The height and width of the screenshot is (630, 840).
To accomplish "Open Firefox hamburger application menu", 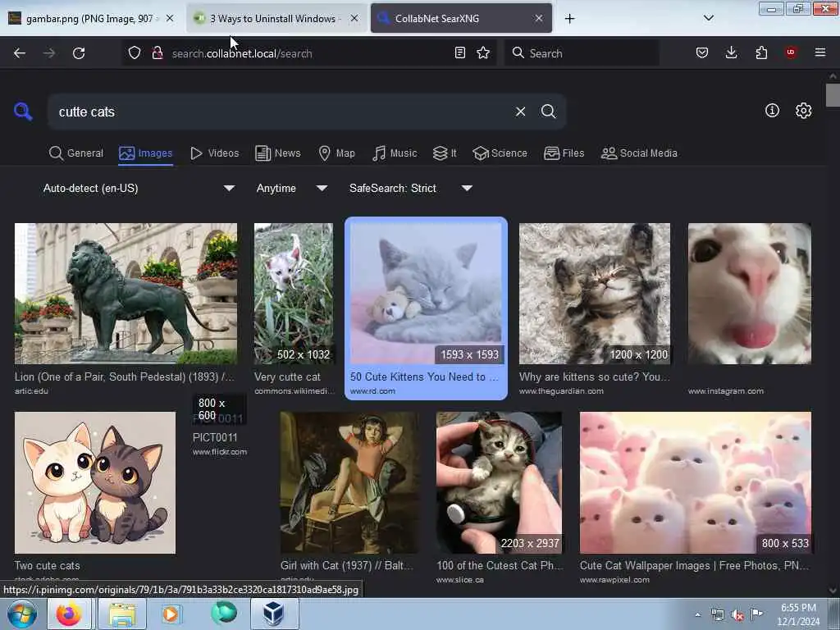I will point(820,52).
